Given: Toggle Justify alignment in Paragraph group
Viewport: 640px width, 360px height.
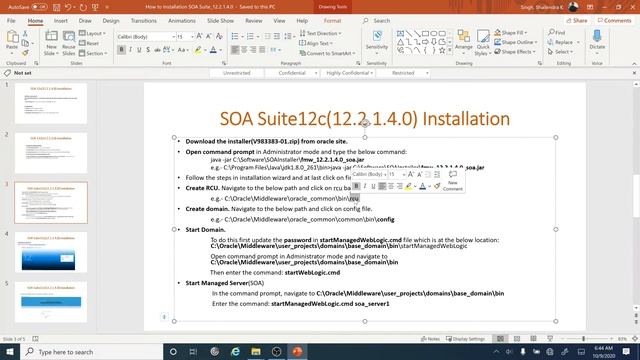Looking at the screenshot, I should click(262, 50).
